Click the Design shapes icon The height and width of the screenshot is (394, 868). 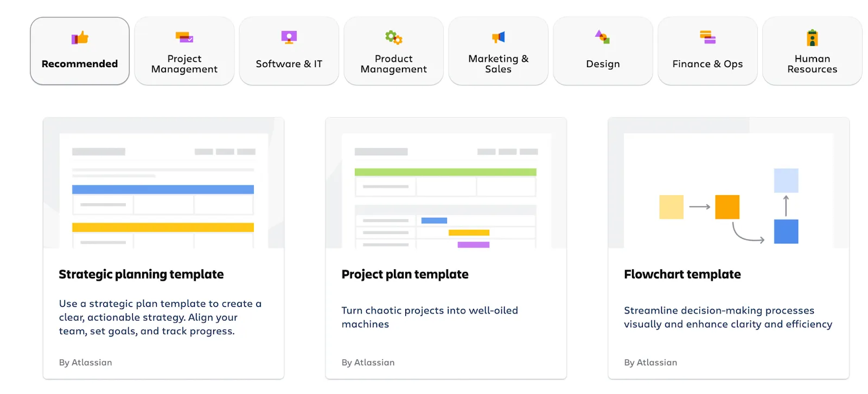(x=603, y=37)
